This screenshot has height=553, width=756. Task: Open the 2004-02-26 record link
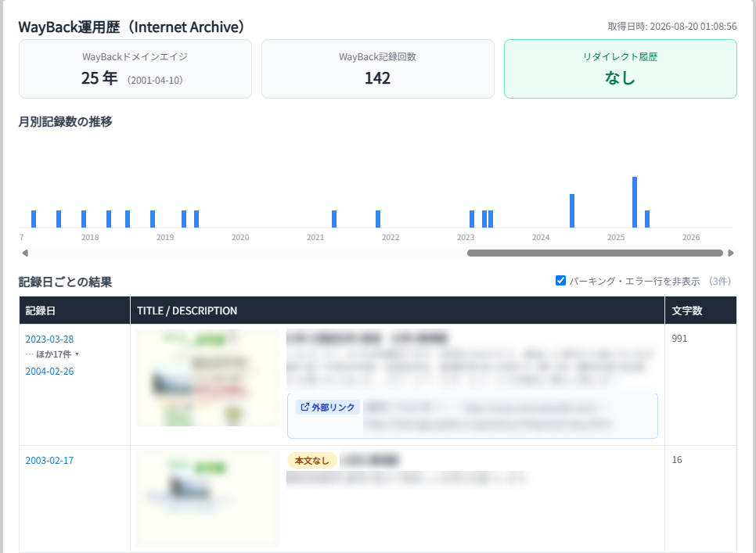49,372
